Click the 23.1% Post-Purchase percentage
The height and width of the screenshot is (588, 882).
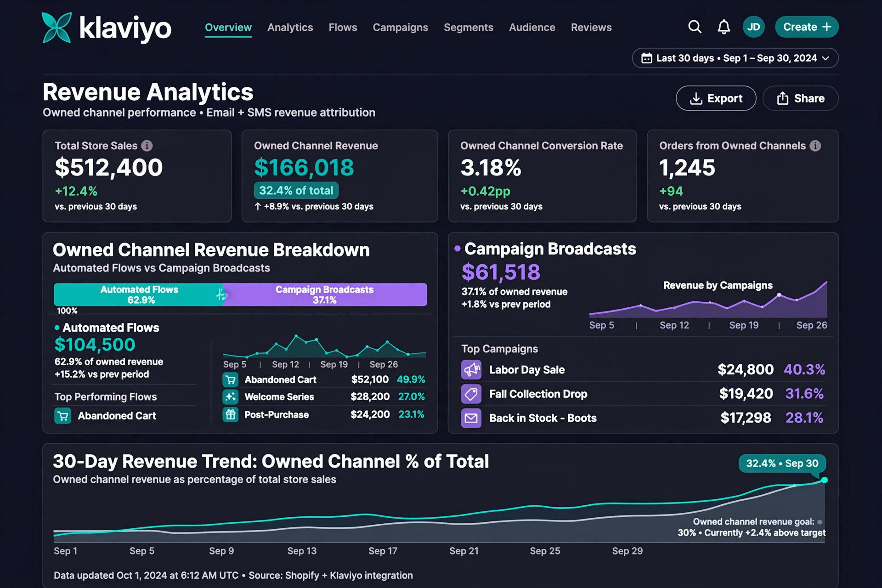[411, 415]
